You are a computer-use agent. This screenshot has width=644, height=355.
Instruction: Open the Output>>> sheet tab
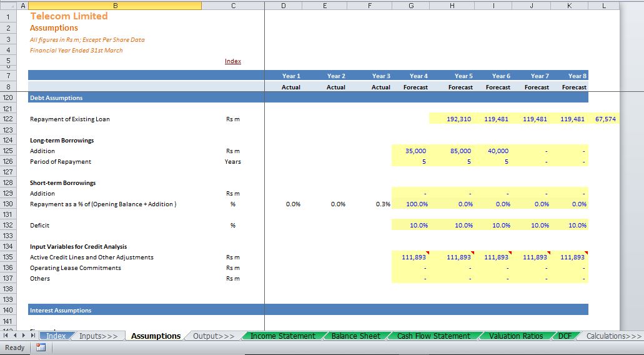coord(214,336)
